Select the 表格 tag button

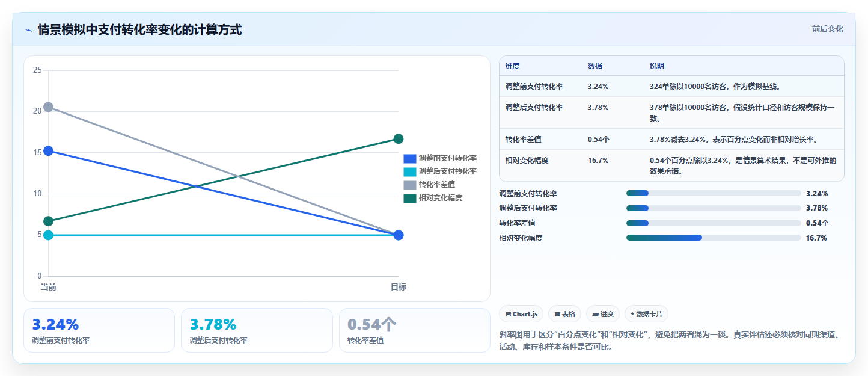(564, 314)
